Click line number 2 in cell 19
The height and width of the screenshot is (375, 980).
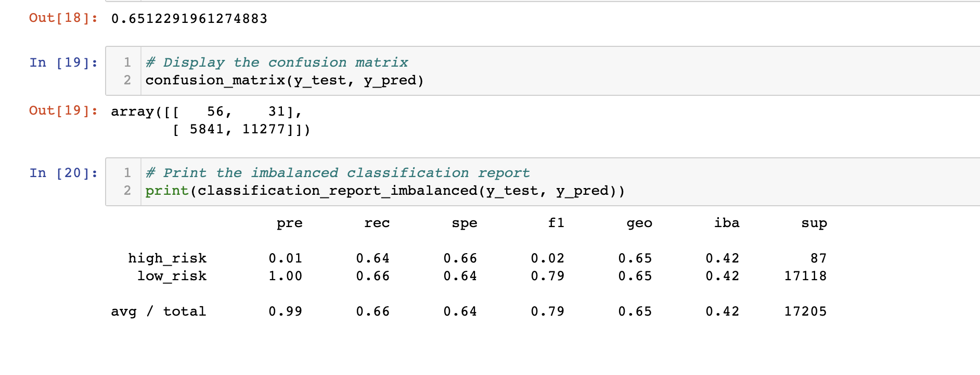click(127, 80)
